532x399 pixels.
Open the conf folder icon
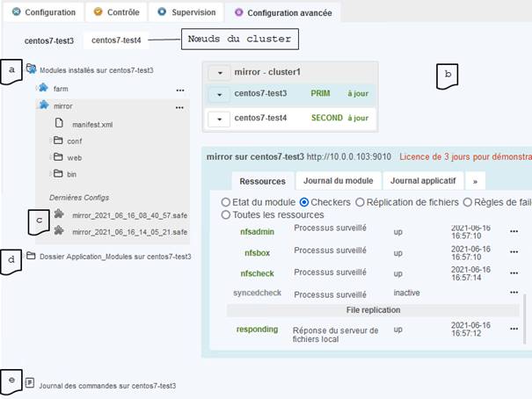[58, 141]
